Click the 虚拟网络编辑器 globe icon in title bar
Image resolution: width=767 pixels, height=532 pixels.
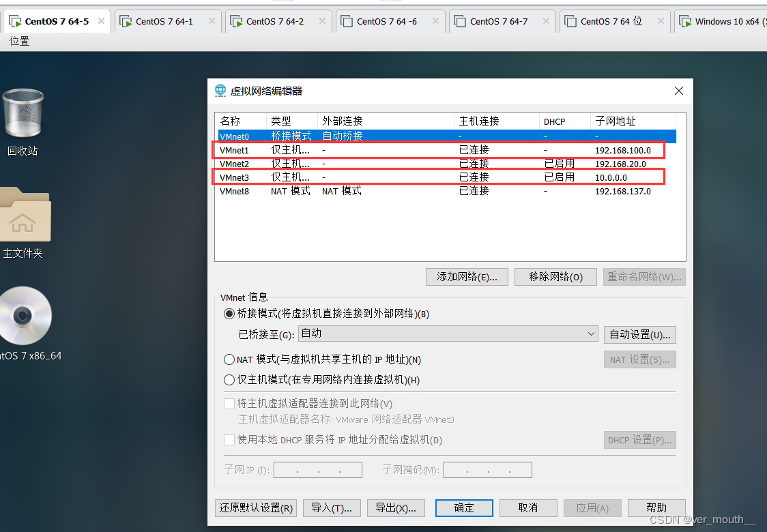coord(220,91)
